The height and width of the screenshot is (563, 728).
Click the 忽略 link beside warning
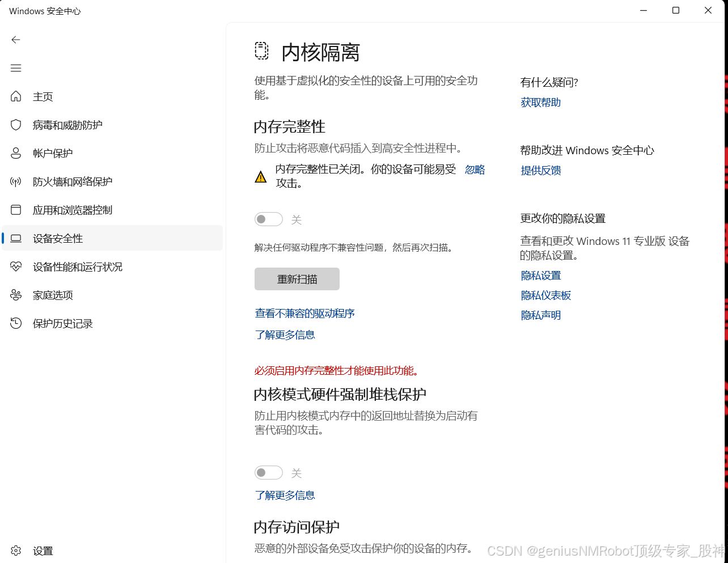pyautogui.click(x=475, y=170)
